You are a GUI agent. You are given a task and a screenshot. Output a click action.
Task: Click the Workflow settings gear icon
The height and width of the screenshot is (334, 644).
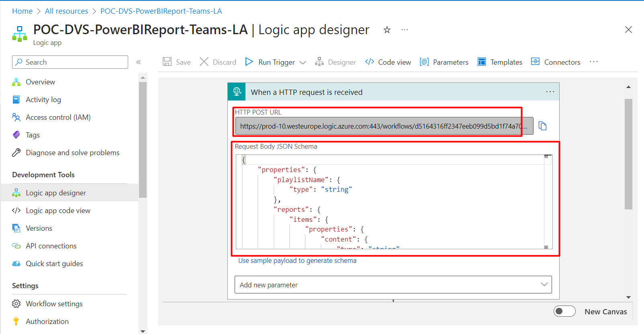(x=16, y=303)
